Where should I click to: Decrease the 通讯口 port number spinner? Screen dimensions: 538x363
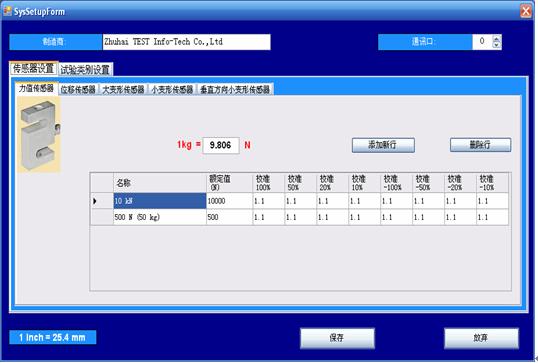[496, 45]
